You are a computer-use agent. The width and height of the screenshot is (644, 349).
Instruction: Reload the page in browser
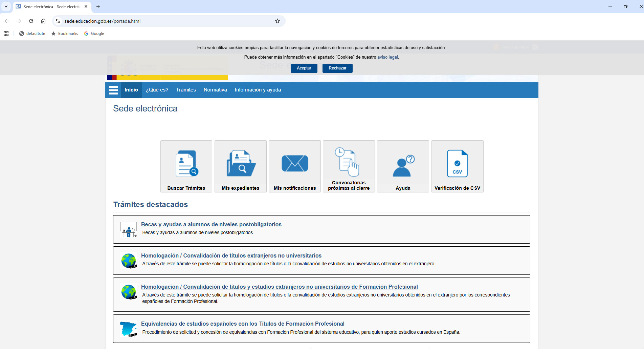(31, 21)
